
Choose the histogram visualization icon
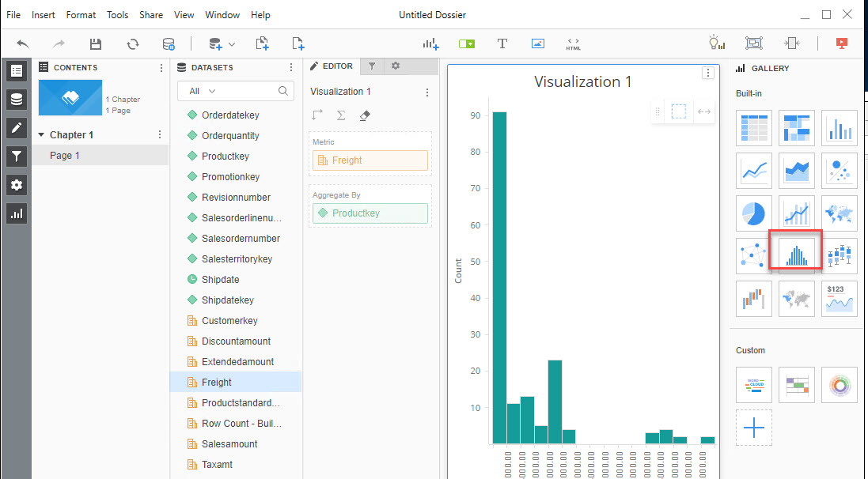point(796,255)
